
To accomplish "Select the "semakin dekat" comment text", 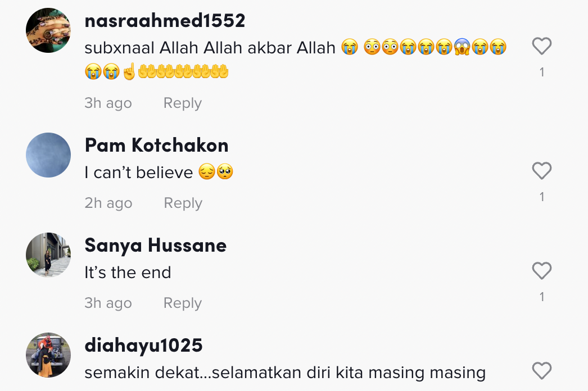I will pos(285,372).
